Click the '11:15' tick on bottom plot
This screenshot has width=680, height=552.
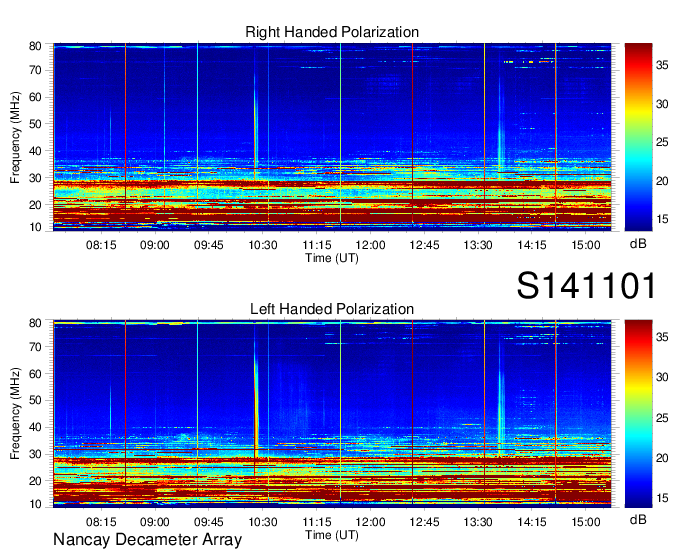pyautogui.click(x=317, y=522)
